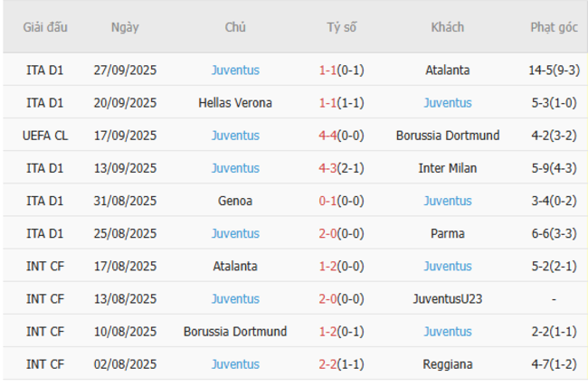
Task: Click the Genoa home team name
Action: coord(235,201)
